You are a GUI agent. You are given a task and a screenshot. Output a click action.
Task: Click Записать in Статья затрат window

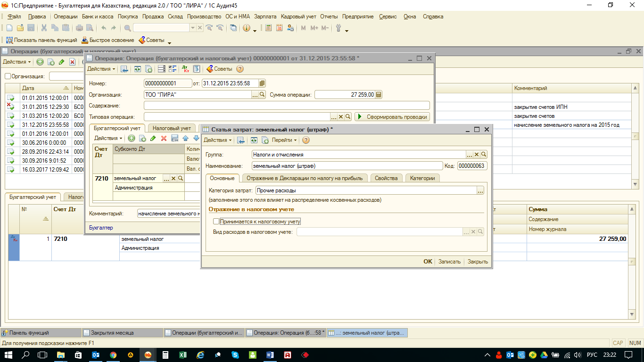click(449, 262)
